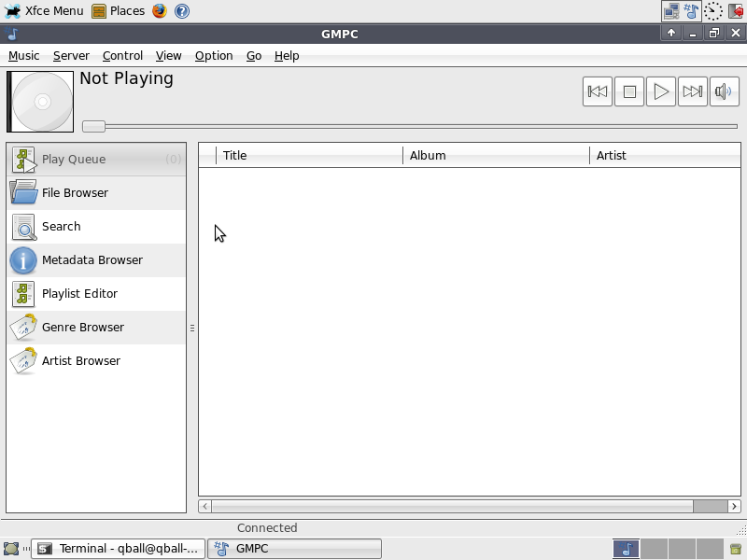The height and width of the screenshot is (560, 747).
Task: Switch to the second workspace in pager
Action: [x=654, y=549]
